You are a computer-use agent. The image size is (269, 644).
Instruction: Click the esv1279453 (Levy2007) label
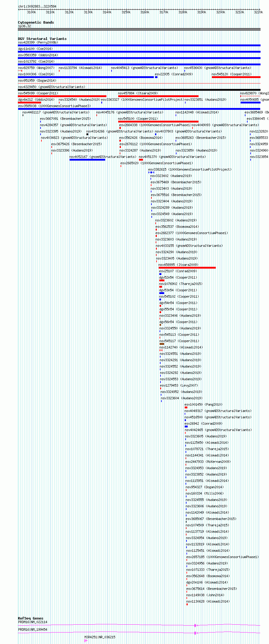(179, 386)
